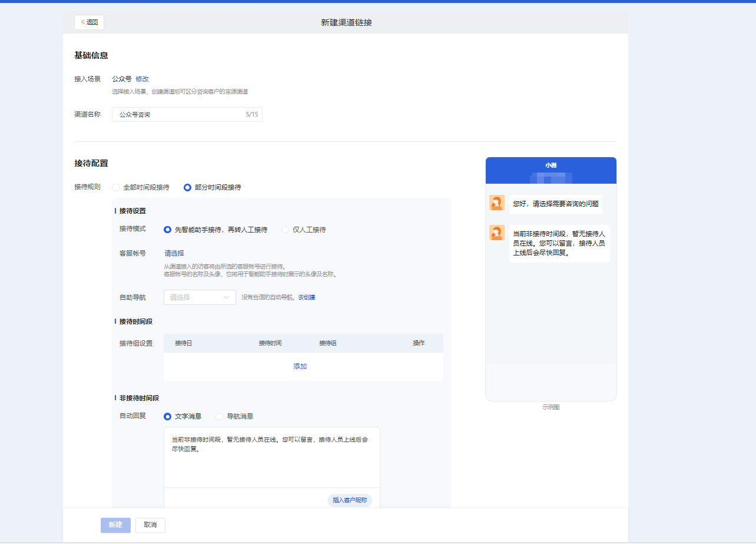This screenshot has width=756, height=544.
Task: Click the 基础信息 section heading
Action: coord(91,56)
